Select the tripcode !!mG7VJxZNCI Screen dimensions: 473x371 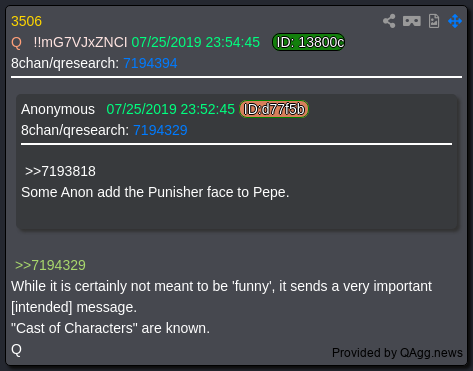click(80, 42)
